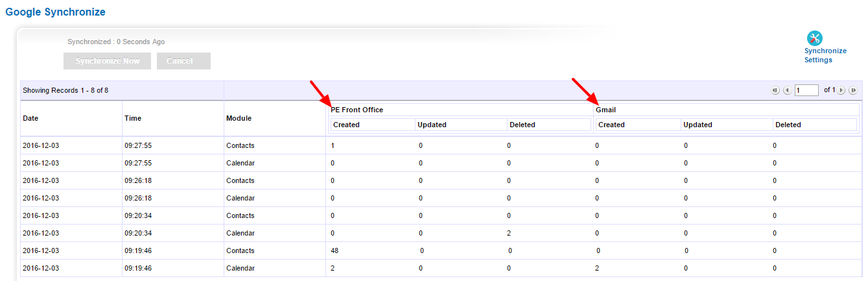This screenshot has height=281, width=868.
Task: Sort by the Module column header
Action: 239,118
